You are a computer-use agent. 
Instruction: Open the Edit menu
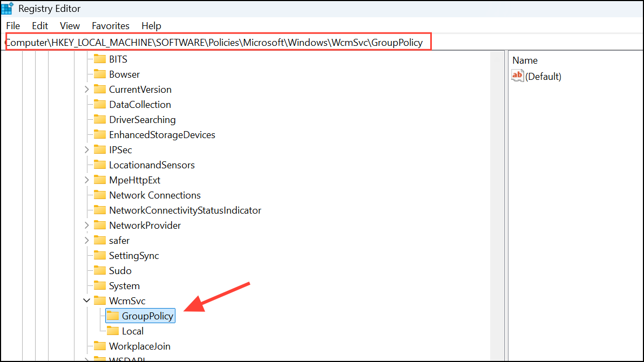(40, 26)
